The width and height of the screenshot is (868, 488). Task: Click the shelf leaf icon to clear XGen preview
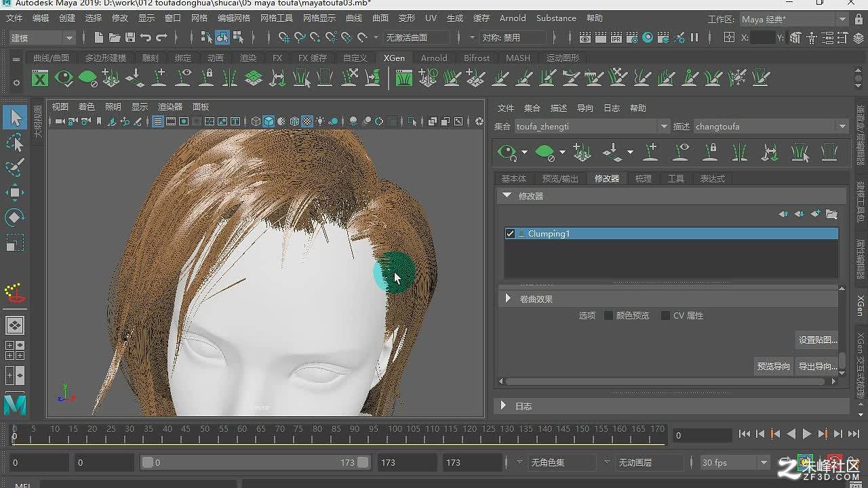point(87,79)
